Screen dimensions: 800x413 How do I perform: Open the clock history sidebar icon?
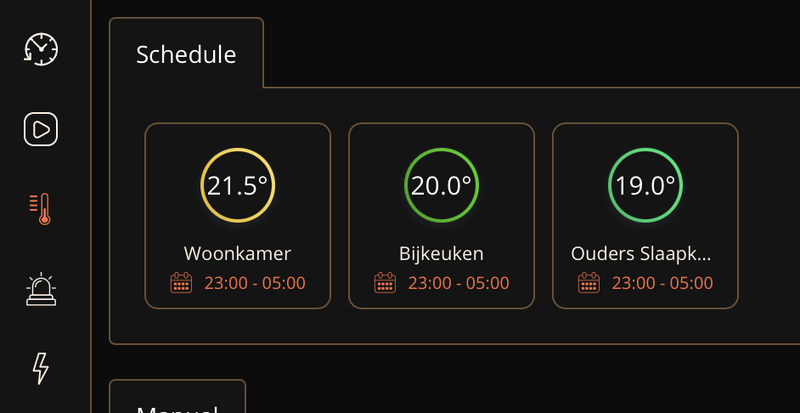click(41, 48)
